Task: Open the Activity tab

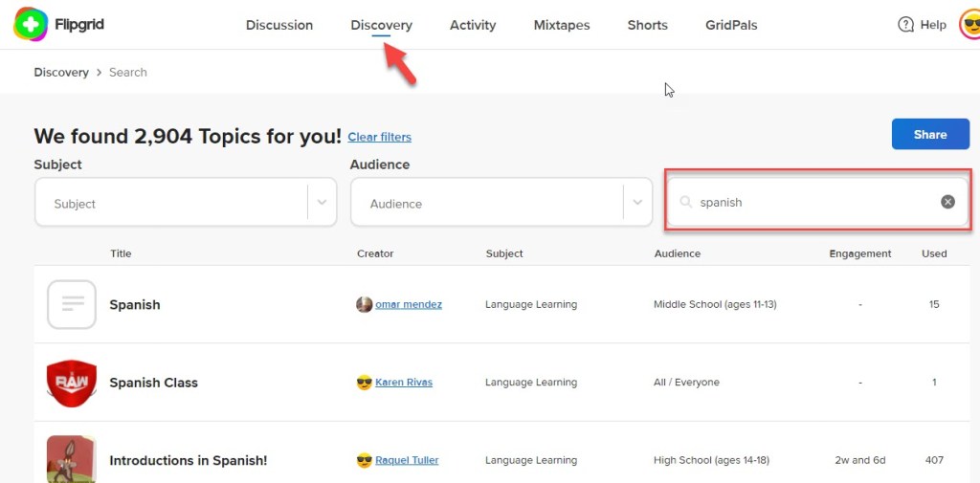Action: coord(473,25)
